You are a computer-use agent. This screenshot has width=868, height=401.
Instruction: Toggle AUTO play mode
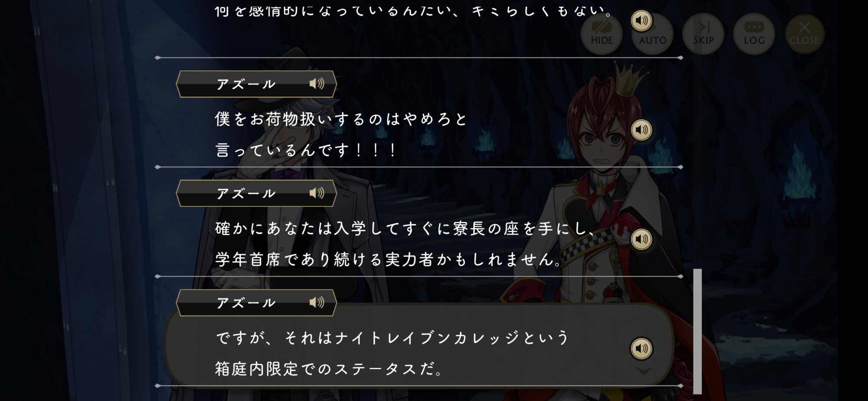[652, 34]
